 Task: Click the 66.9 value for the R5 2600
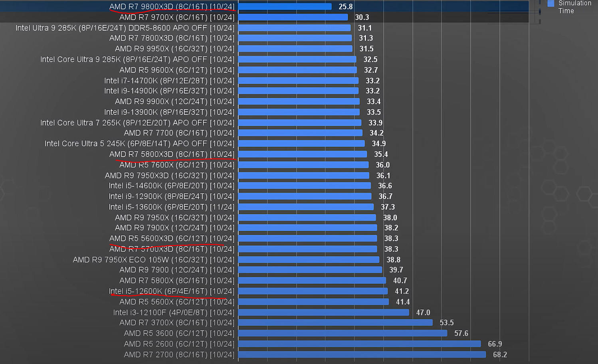pyautogui.click(x=495, y=344)
